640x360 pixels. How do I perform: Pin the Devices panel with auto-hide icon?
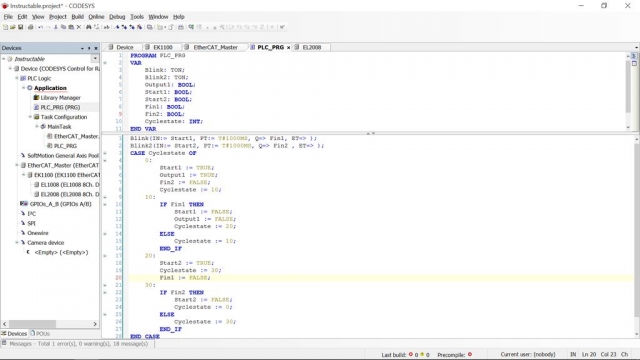(89, 48)
